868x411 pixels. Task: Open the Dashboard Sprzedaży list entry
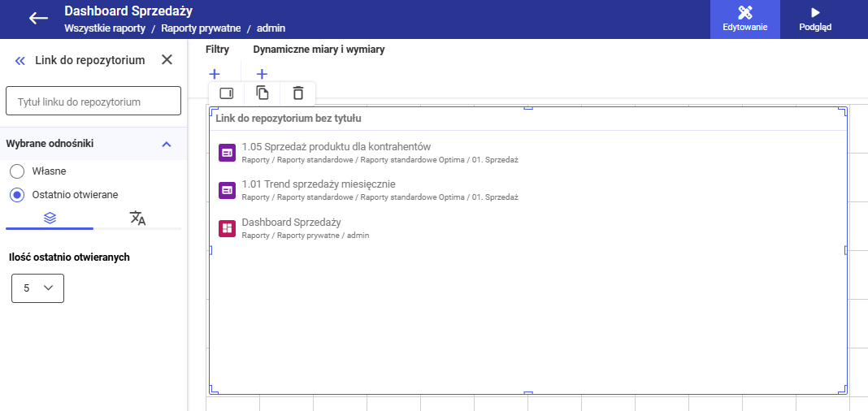tap(291, 223)
